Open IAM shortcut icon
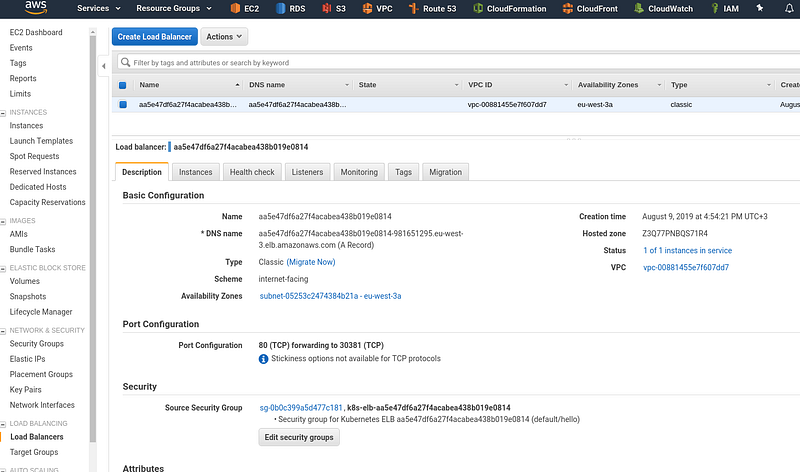This screenshot has height=472, width=800. [x=715, y=8]
